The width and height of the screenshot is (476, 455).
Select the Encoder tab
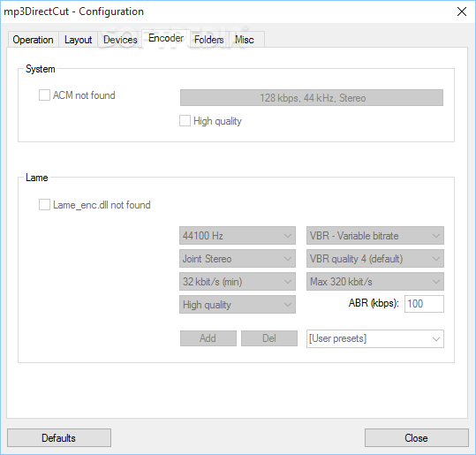(166, 38)
